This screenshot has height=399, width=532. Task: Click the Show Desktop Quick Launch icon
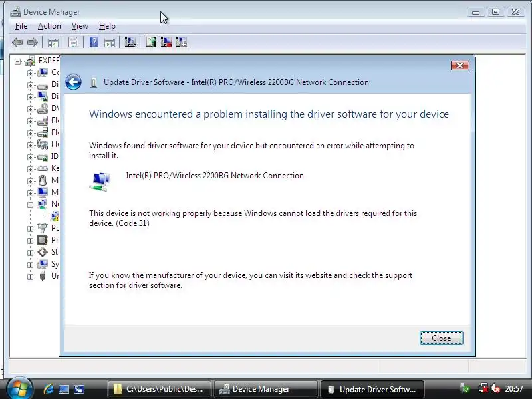[64, 389]
